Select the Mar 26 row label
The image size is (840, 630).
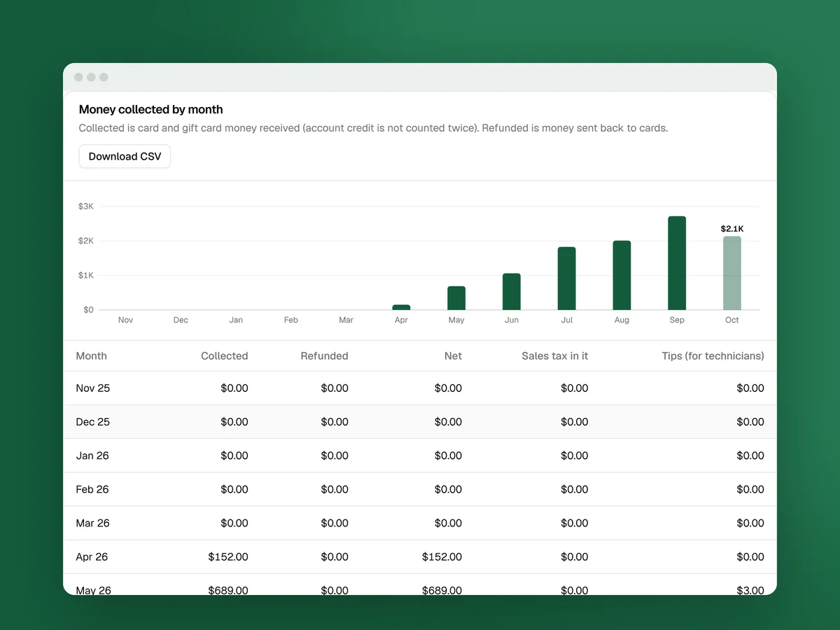pyautogui.click(x=93, y=523)
